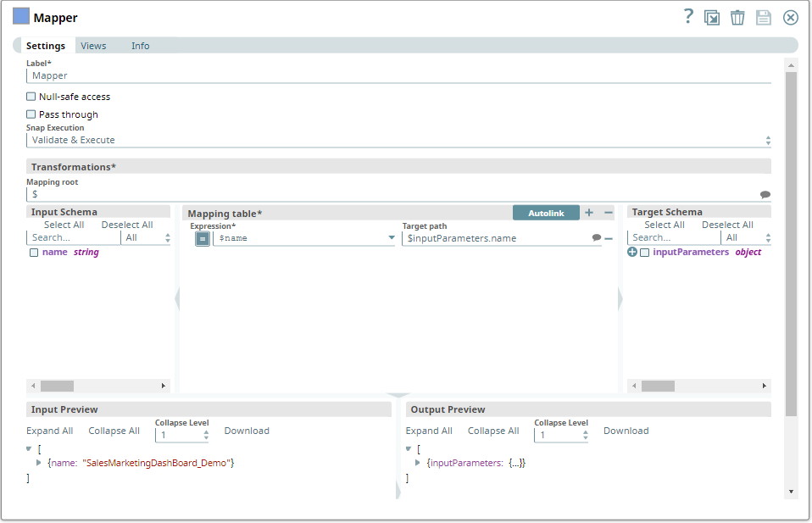Open the Mapper help icon

688,17
